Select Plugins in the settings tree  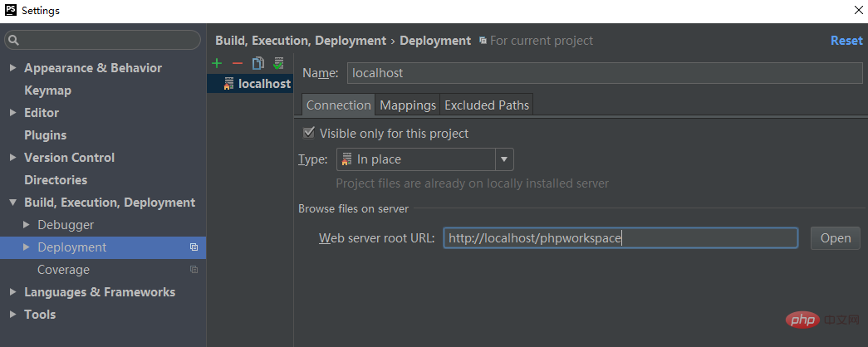(45, 135)
